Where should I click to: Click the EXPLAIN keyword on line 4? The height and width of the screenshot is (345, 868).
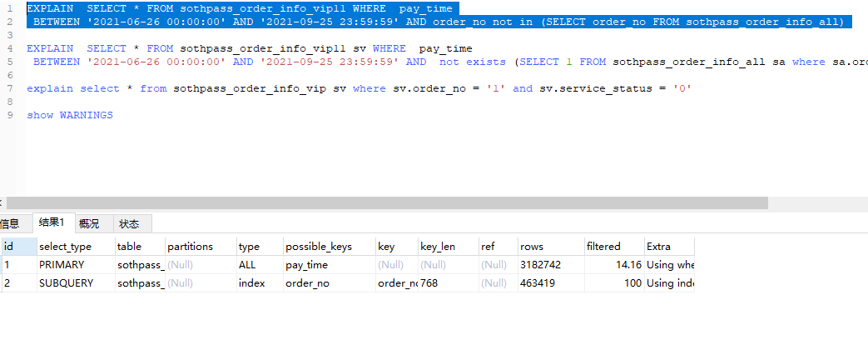point(50,49)
